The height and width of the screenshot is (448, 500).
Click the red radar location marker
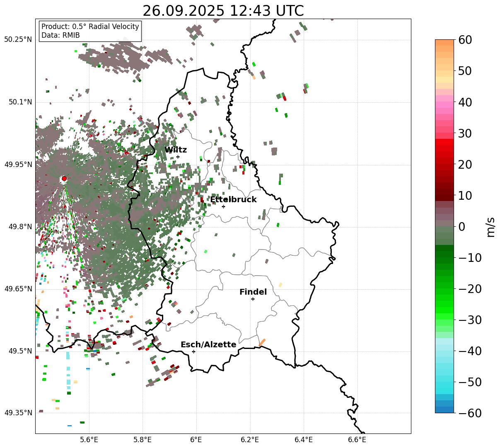[x=64, y=179]
